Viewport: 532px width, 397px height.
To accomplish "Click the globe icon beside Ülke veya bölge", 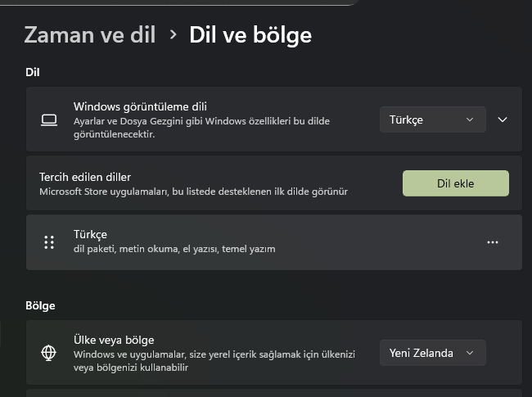I will point(49,353).
